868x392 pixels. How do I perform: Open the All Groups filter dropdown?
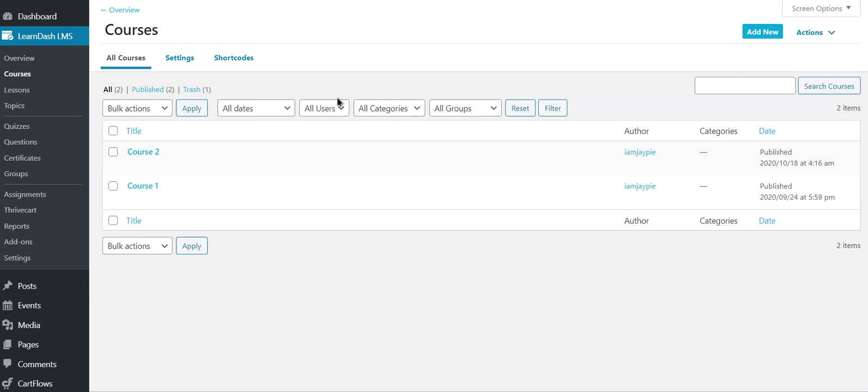[x=465, y=108]
